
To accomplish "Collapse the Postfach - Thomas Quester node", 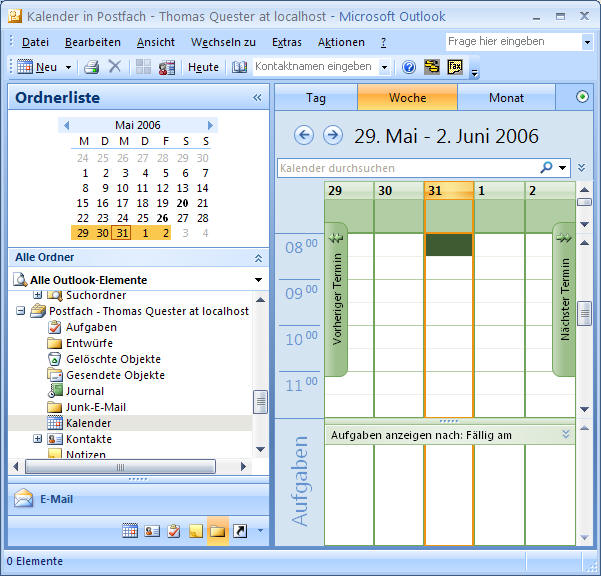I will (x=21, y=311).
